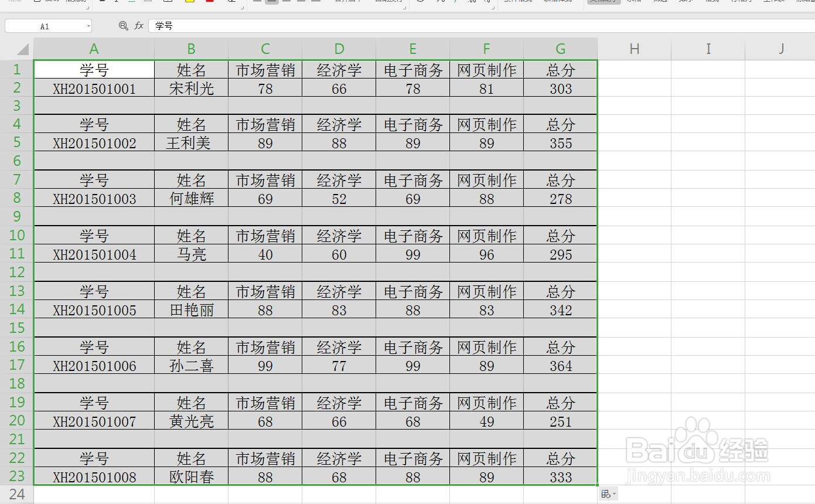The width and height of the screenshot is (815, 504).
Task: Open the Name Box dropdown arrow
Action: point(88,26)
